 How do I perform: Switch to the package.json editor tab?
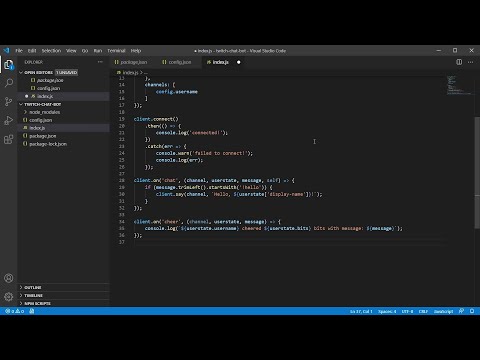(x=131, y=62)
